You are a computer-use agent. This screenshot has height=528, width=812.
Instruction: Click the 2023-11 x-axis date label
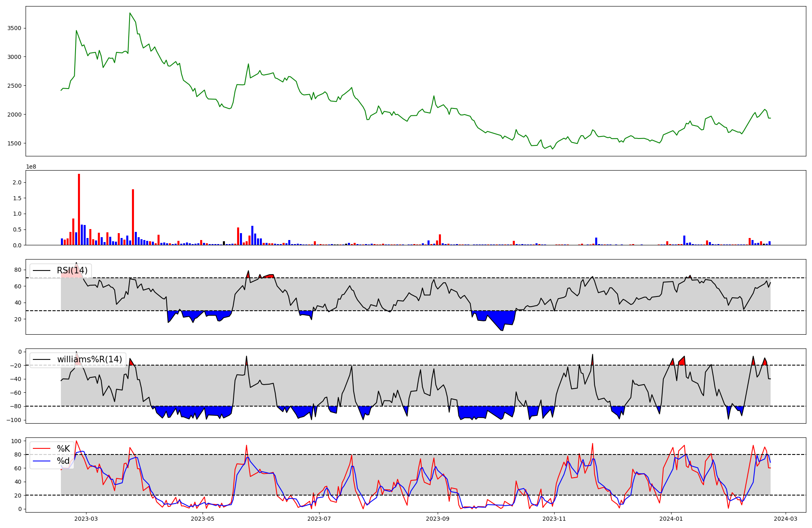(554, 519)
